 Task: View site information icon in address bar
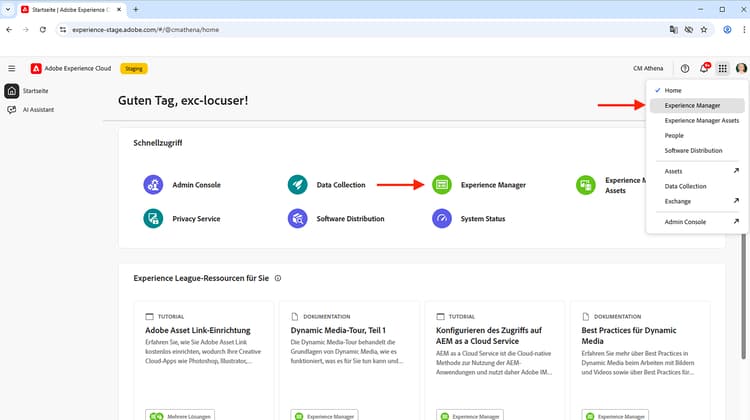63,30
